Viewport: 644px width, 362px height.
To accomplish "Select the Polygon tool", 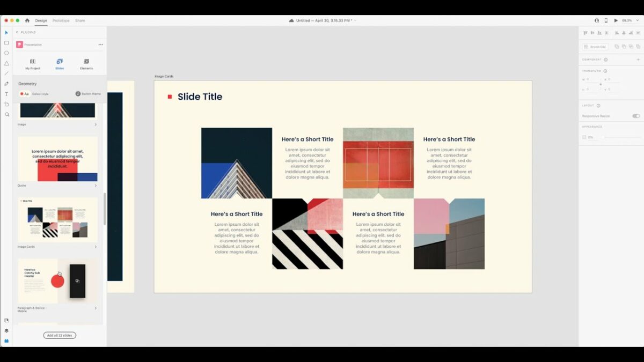I will click(x=6, y=63).
